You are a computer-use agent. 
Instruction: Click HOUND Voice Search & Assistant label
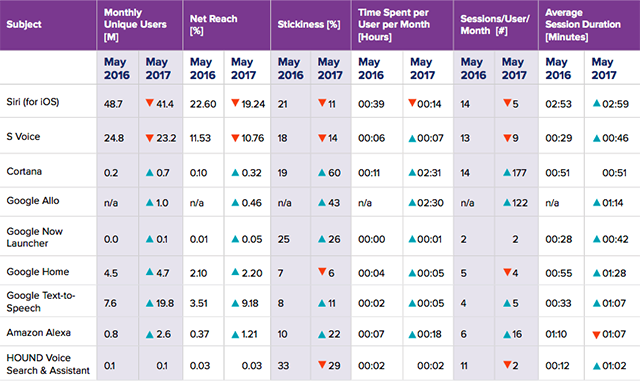click(48, 364)
